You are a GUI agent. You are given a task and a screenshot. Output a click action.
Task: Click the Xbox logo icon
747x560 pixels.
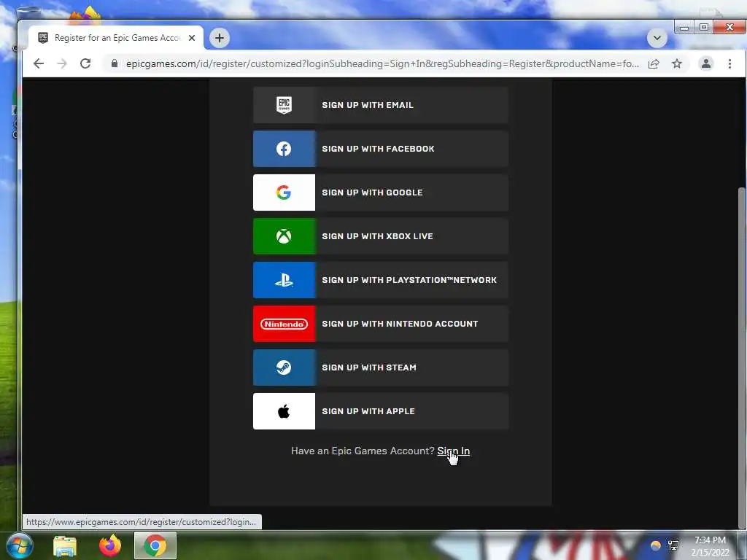pyautogui.click(x=284, y=236)
